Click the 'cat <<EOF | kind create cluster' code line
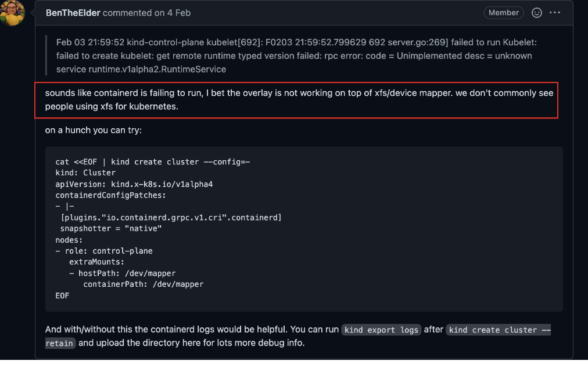 (x=153, y=162)
